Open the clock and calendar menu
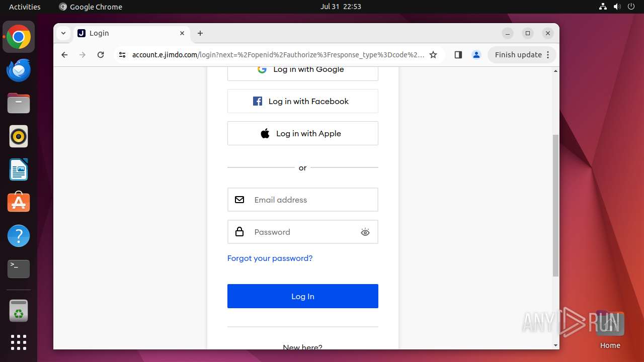Image resolution: width=644 pixels, height=362 pixels. pos(341,7)
